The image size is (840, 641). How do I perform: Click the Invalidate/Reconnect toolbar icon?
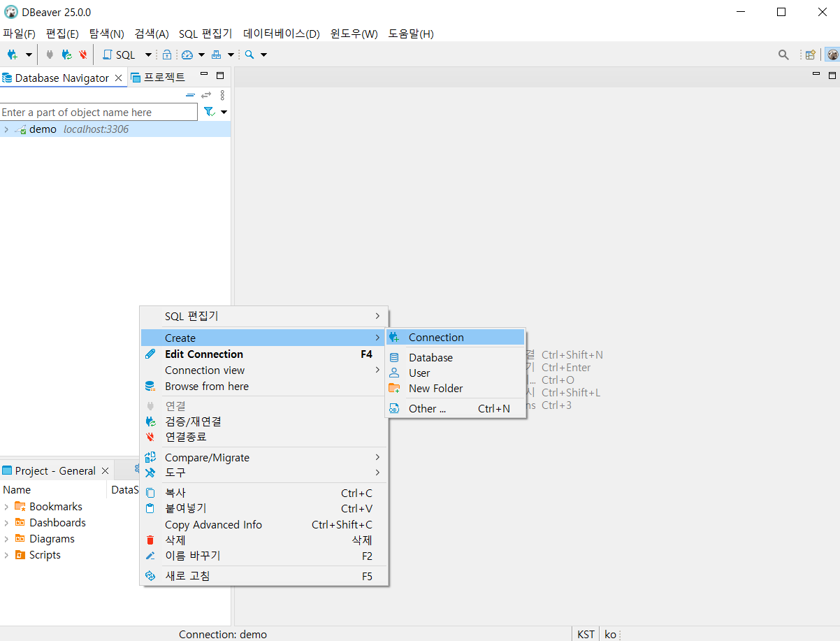point(66,55)
